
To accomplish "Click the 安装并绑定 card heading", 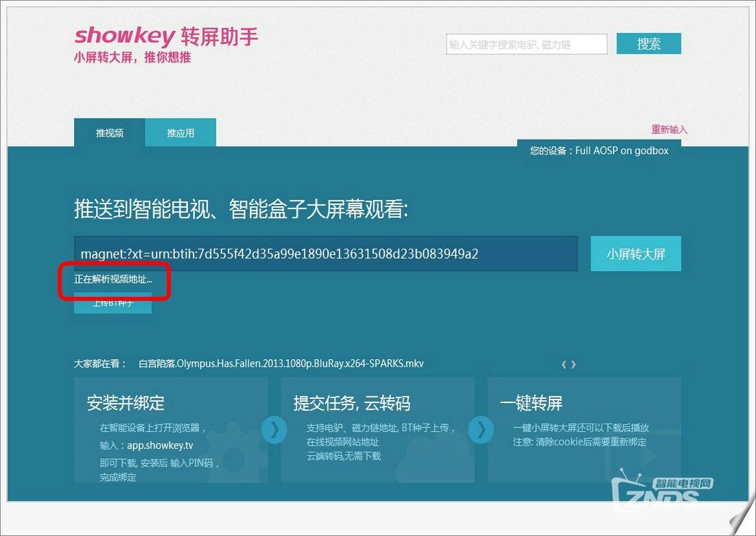I will [126, 403].
